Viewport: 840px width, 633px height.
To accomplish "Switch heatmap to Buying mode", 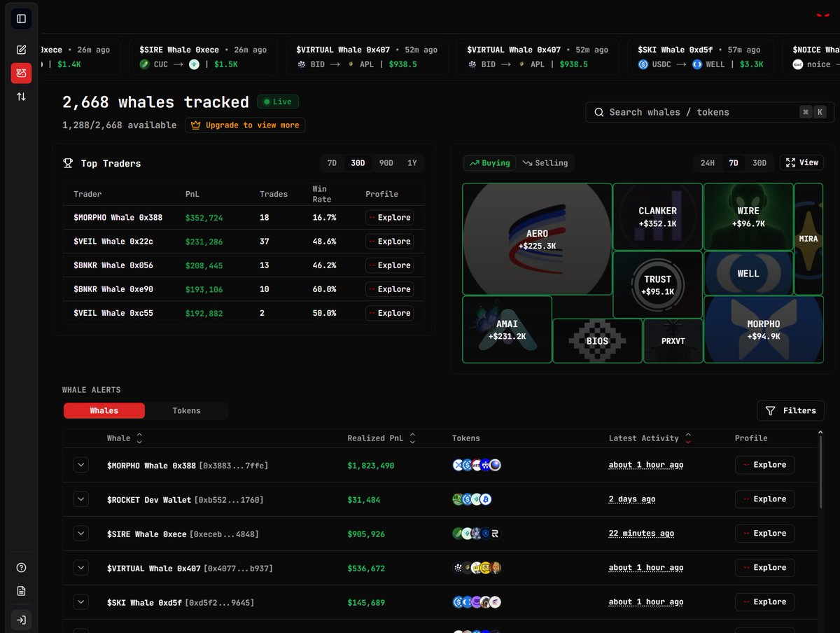I will (490, 163).
